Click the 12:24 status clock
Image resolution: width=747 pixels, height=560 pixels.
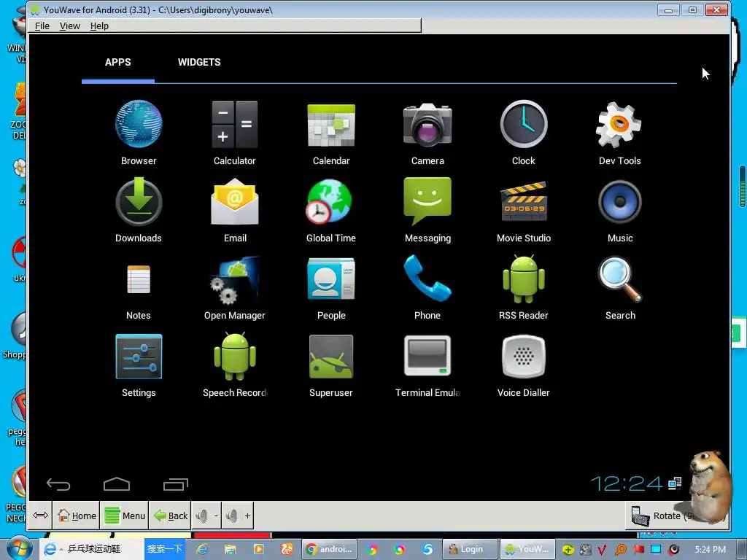pos(627,484)
